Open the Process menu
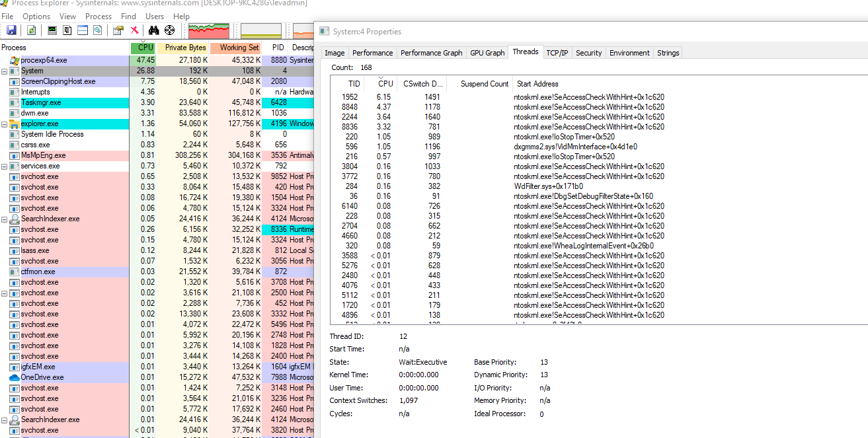The width and height of the screenshot is (868, 438). tap(99, 16)
